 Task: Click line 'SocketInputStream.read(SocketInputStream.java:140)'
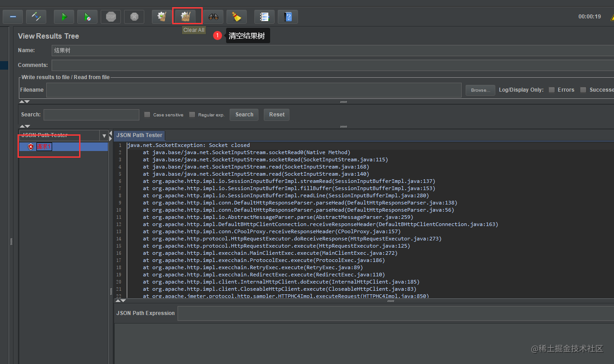coord(256,174)
